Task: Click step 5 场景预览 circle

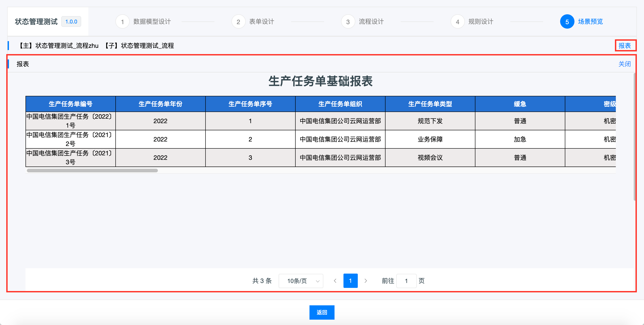Action: pyautogui.click(x=567, y=22)
